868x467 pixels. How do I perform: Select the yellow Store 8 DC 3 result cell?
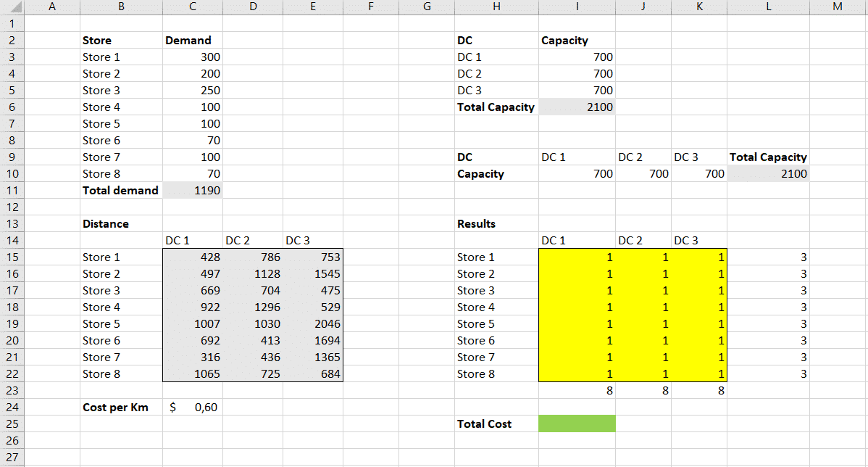point(699,374)
